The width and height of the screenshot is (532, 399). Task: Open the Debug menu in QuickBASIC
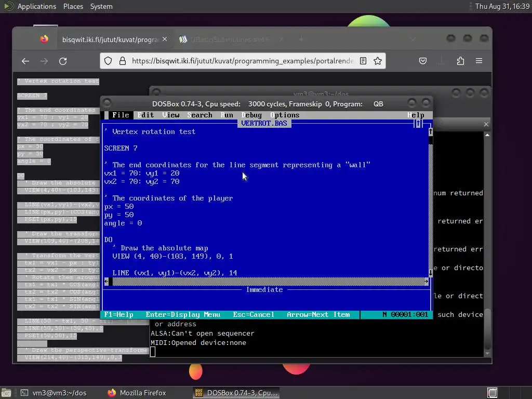[252, 115]
